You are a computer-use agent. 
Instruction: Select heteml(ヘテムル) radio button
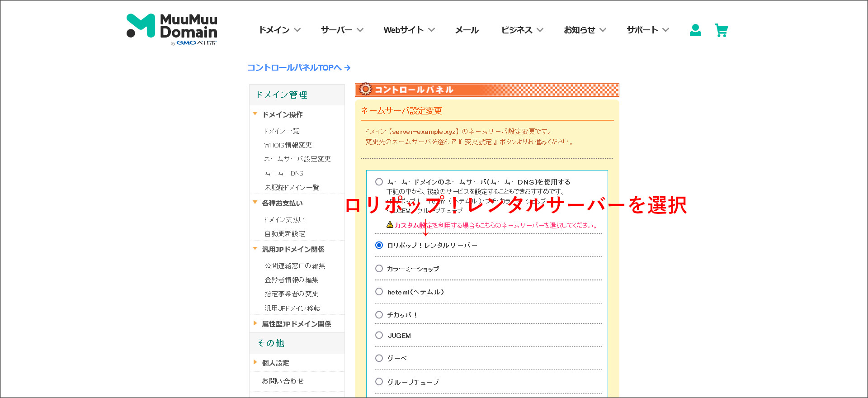[x=379, y=292]
